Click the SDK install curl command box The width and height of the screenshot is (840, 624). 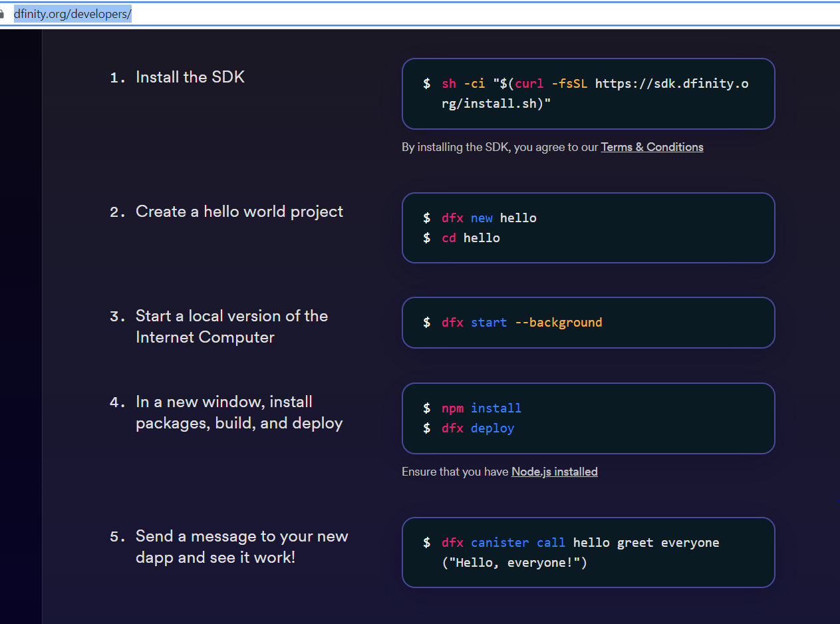588,94
